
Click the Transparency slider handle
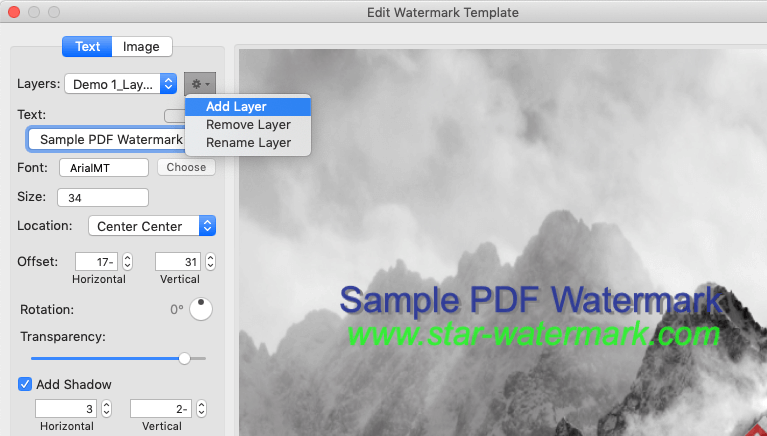(184, 357)
